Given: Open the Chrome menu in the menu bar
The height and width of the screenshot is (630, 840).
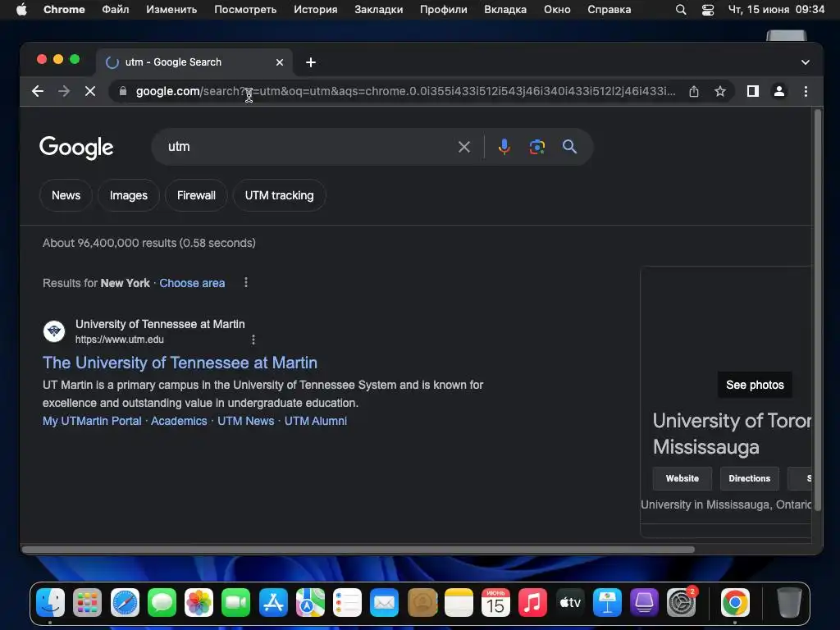Looking at the screenshot, I should click(x=64, y=9).
